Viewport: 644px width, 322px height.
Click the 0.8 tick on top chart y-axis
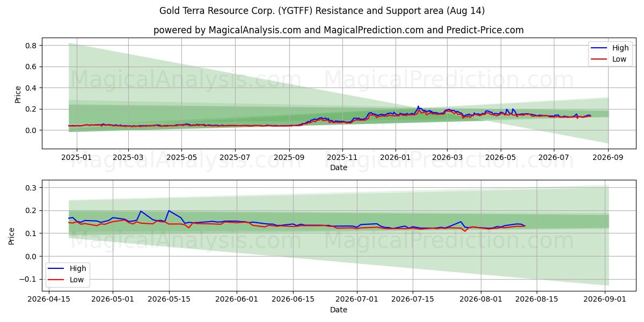31,46
